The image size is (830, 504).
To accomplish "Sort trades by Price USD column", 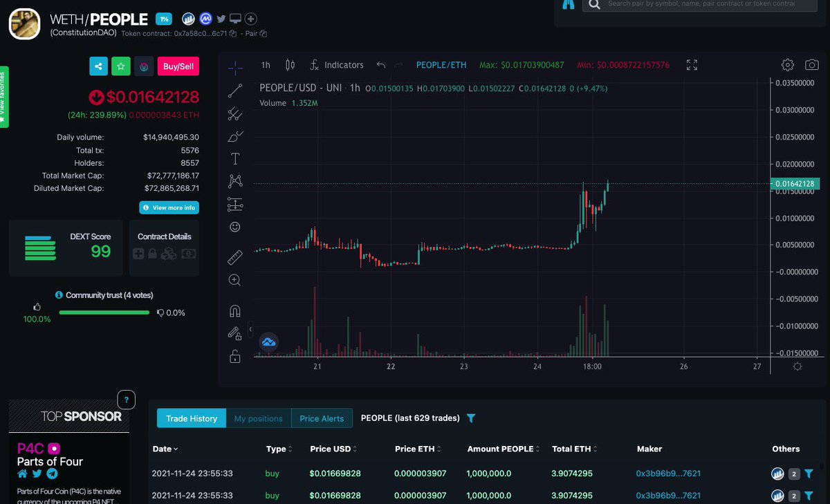I will 334,449.
